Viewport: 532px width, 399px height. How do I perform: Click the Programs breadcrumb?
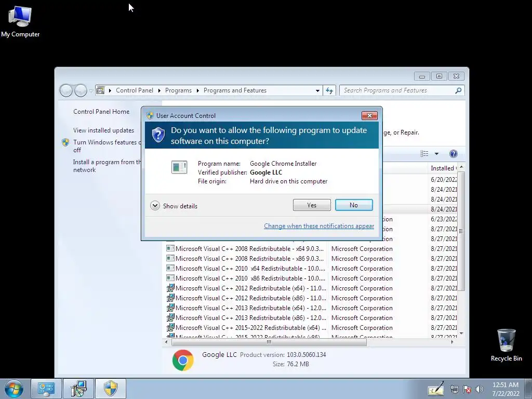(179, 90)
